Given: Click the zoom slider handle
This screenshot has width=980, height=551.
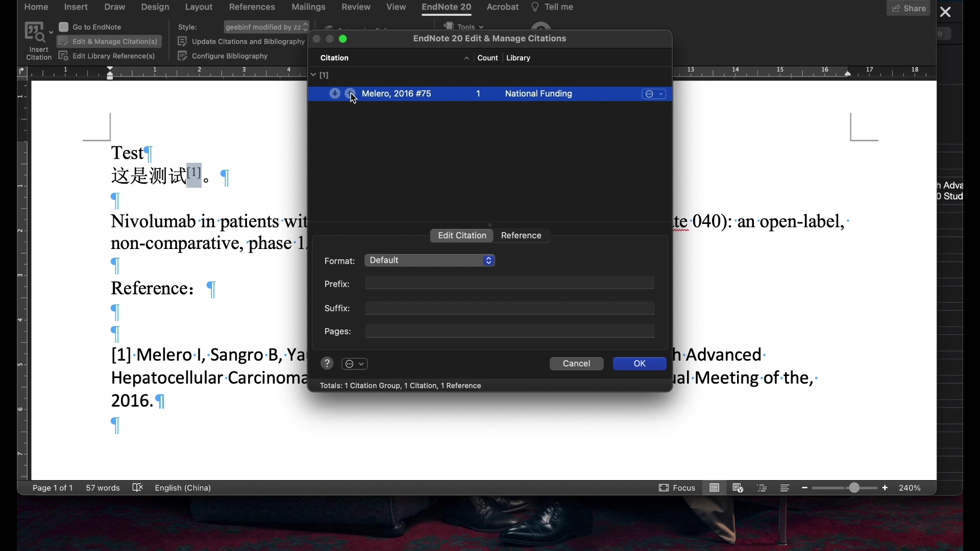Looking at the screenshot, I should pos(855,488).
